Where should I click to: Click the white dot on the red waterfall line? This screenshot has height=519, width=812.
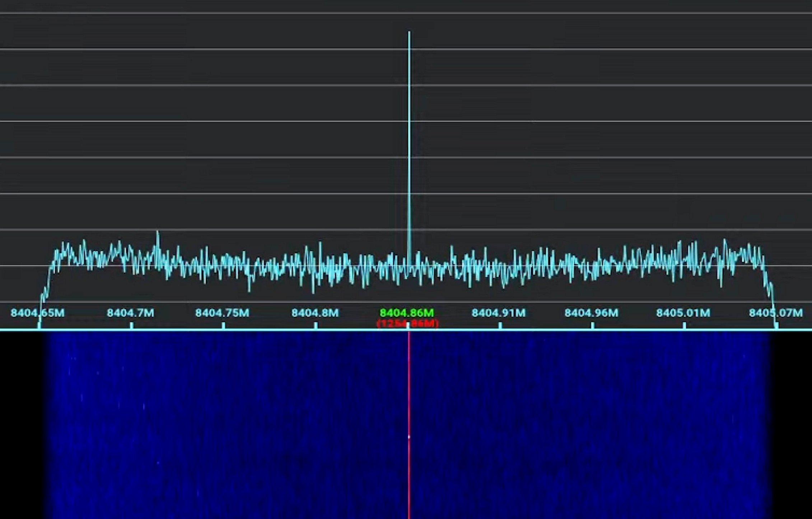409,437
